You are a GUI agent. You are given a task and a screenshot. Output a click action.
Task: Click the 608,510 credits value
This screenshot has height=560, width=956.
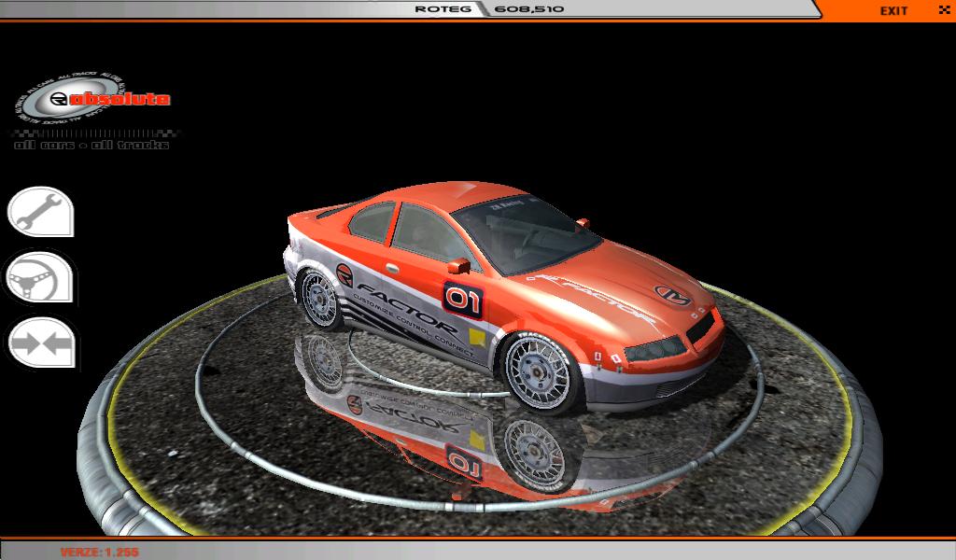(x=529, y=9)
